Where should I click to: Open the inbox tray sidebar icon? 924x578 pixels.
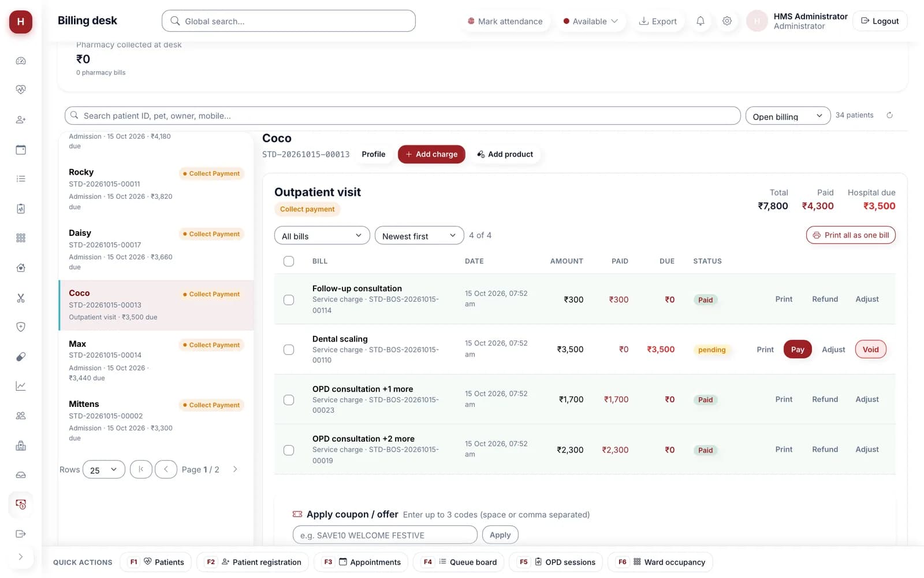point(21,475)
